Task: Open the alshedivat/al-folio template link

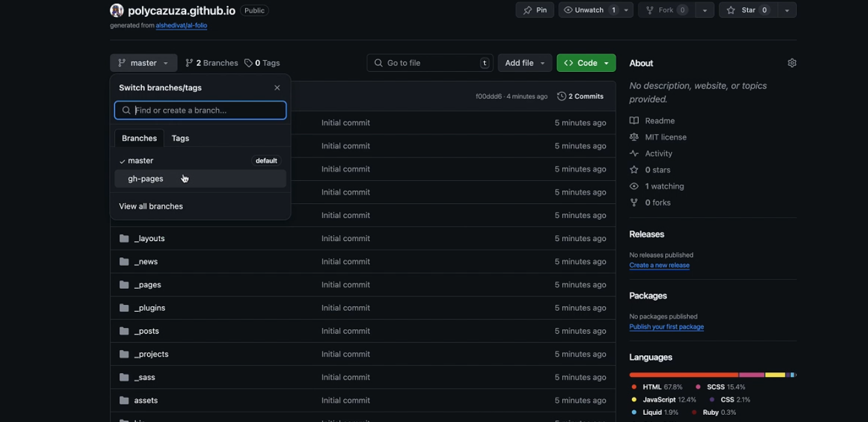Action: click(181, 25)
